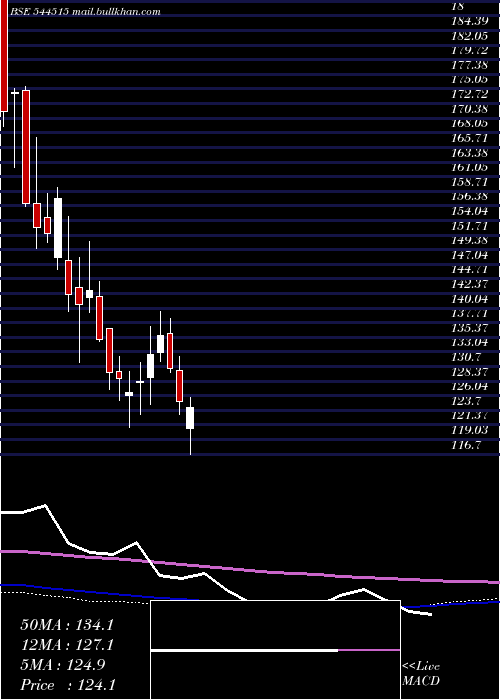Viewport: 500px width, 700px height.
Task: Click the 119.03 price axis label
Action: click(471, 430)
